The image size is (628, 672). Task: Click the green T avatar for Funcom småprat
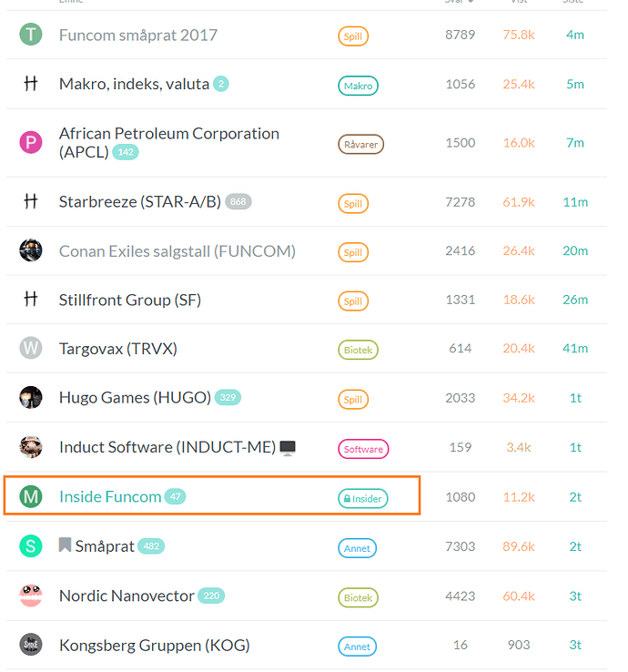pyautogui.click(x=31, y=35)
